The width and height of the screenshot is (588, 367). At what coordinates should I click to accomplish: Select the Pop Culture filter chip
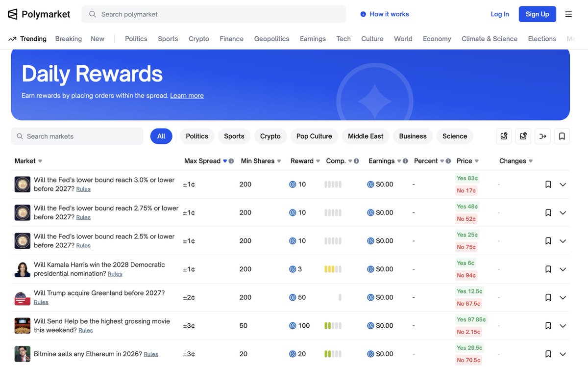pyautogui.click(x=314, y=136)
